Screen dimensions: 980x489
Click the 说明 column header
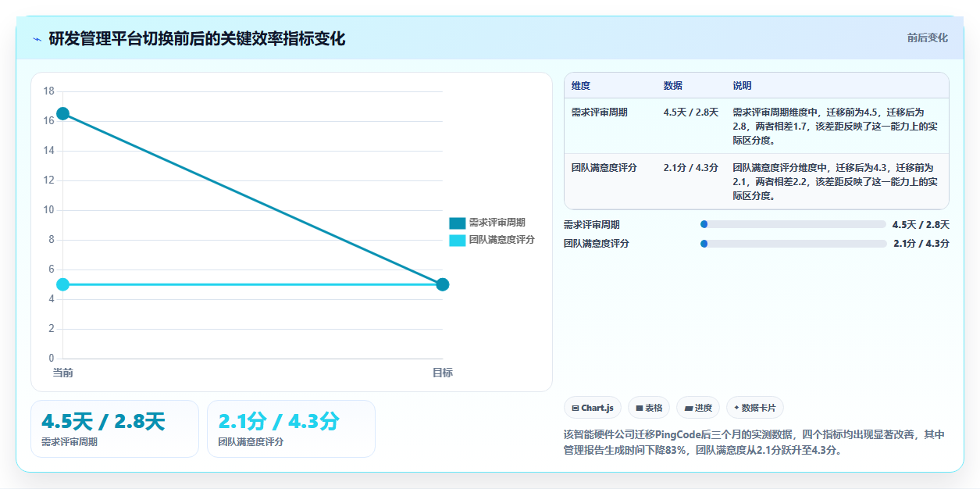(x=742, y=85)
